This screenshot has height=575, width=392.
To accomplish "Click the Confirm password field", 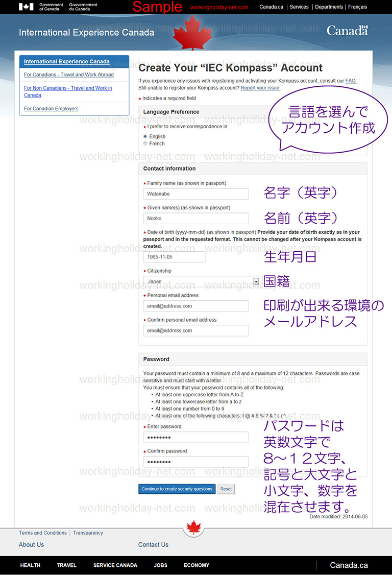I will click(196, 462).
